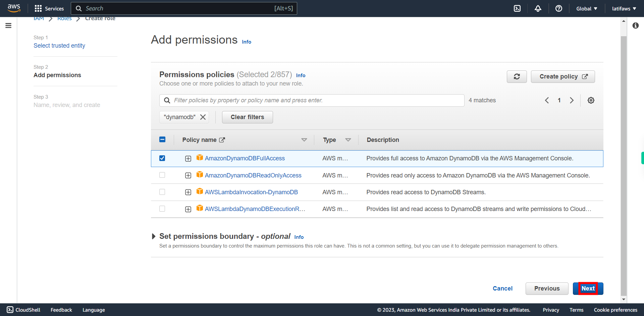Toggle the left navigation hamburger menu
Screen dimensions: 644x316
(8, 25)
